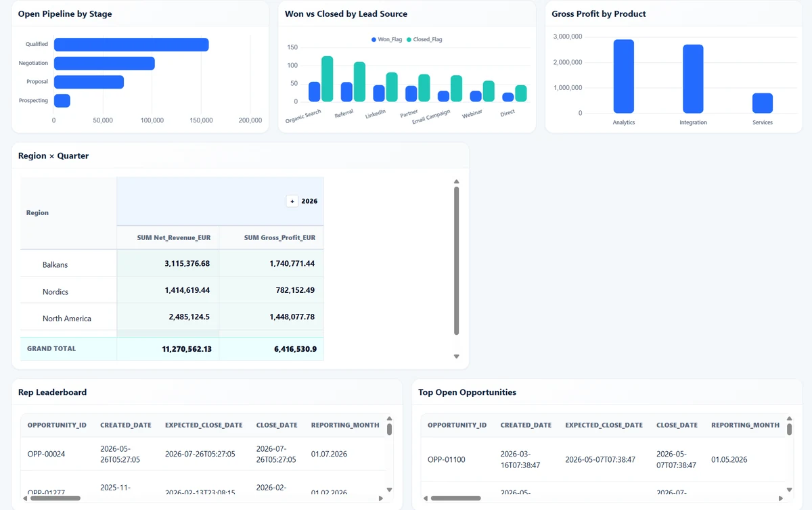
Task: Sort by REPORTING_MONTH in Rep Leaderboard
Action: pyautogui.click(x=345, y=425)
